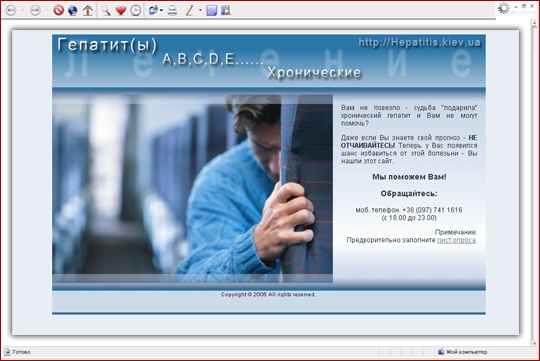Click the blue square note icon
This screenshot has height=361, width=540.
click(x=211, y=10)
